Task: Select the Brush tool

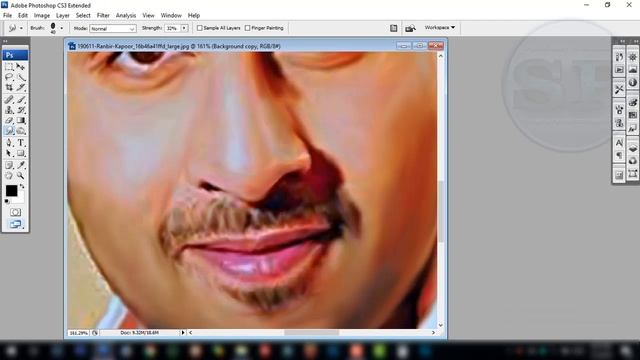Action: tap(21, 99)
